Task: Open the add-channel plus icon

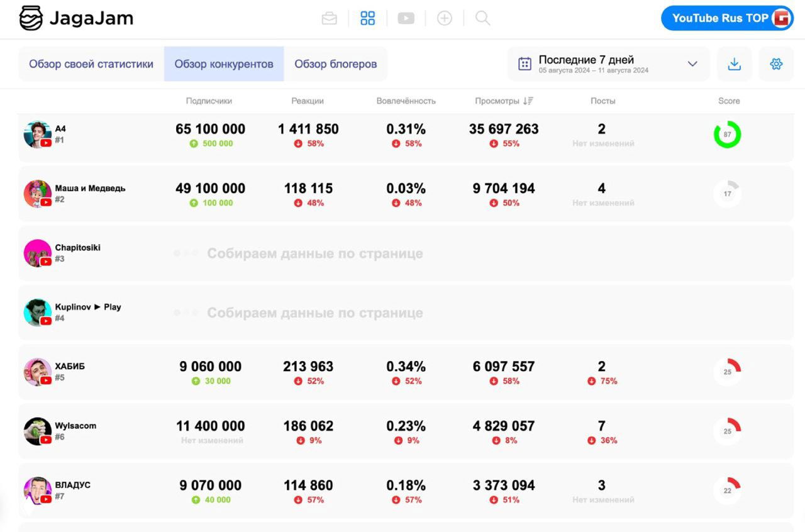Action: point(445,18)
